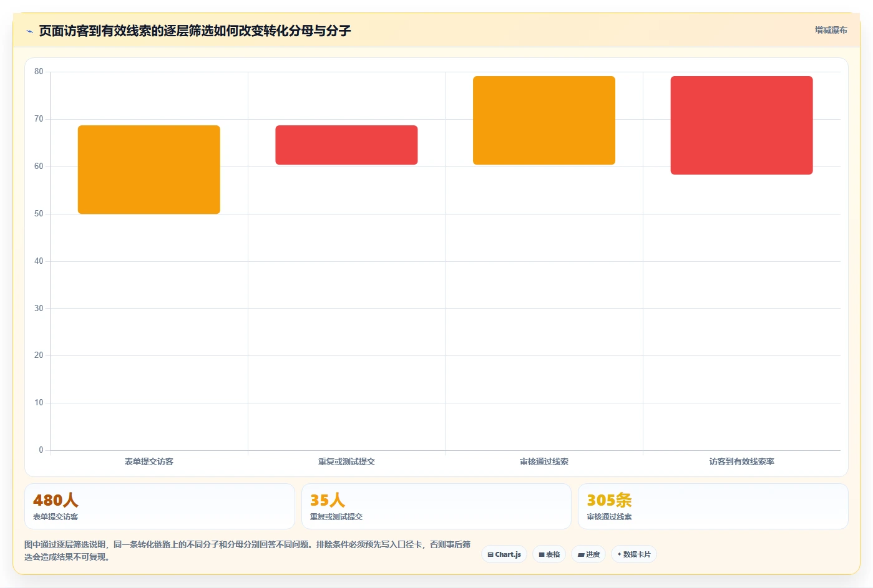
Task: Click the x-axis label 重复或测试提交
Action: pos(346,461)
